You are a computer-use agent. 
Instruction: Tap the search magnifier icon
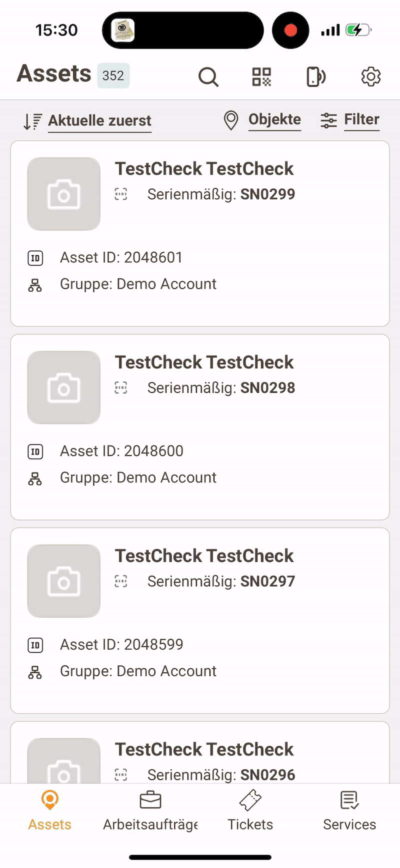[x=208, y=77]
